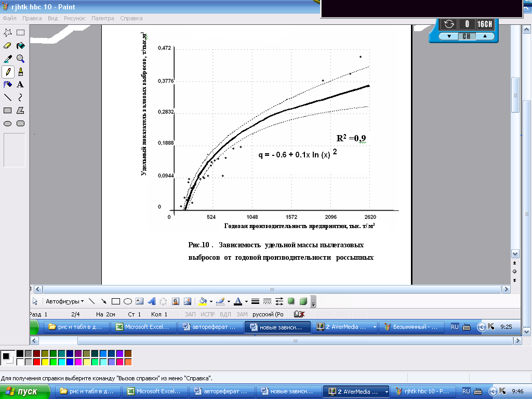The image size is (532, 399).
Task: Select the Airbrush spray tool
Action: coord(7,85)
